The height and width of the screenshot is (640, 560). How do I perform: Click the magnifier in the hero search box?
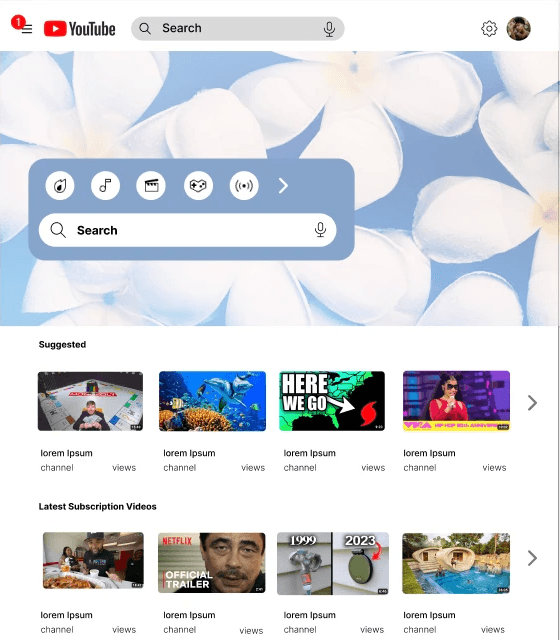pyautogui.click(x=58, y=230)
